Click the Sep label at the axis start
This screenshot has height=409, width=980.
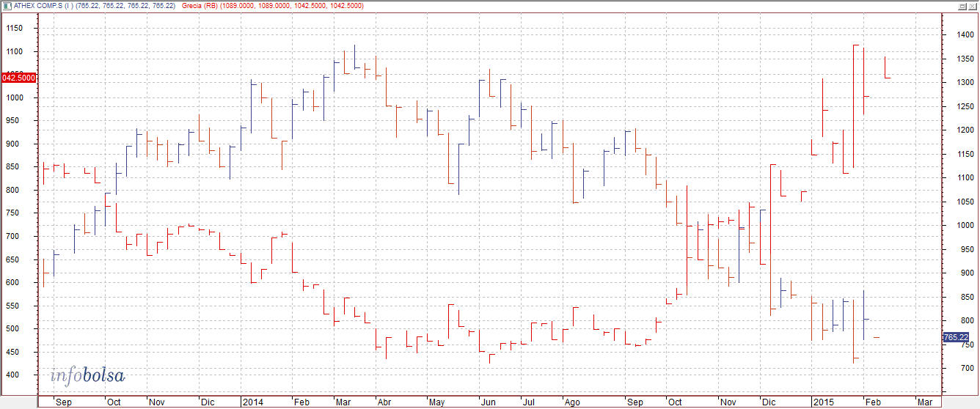(64, 402)
